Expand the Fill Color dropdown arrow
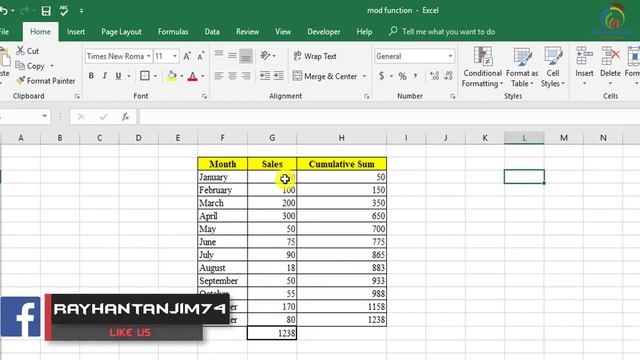640x360 pixels. (182, 76)
